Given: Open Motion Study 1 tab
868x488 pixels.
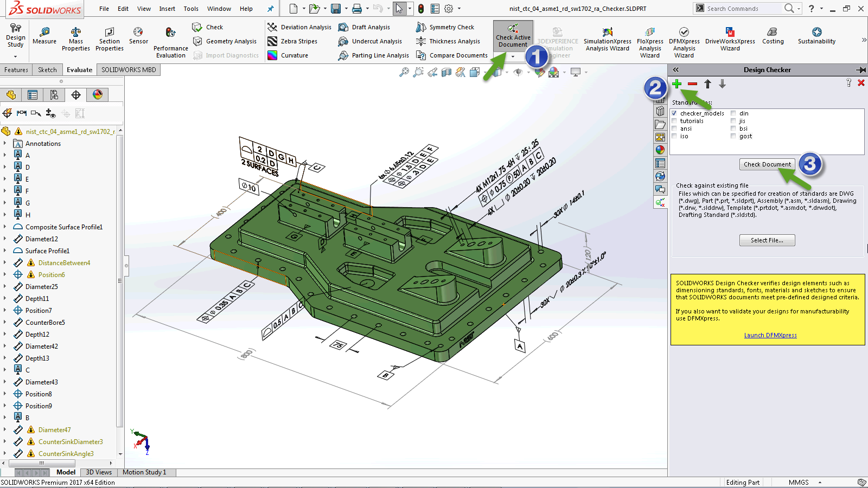Looking at the screenshot, I should [x=144, y=472].
